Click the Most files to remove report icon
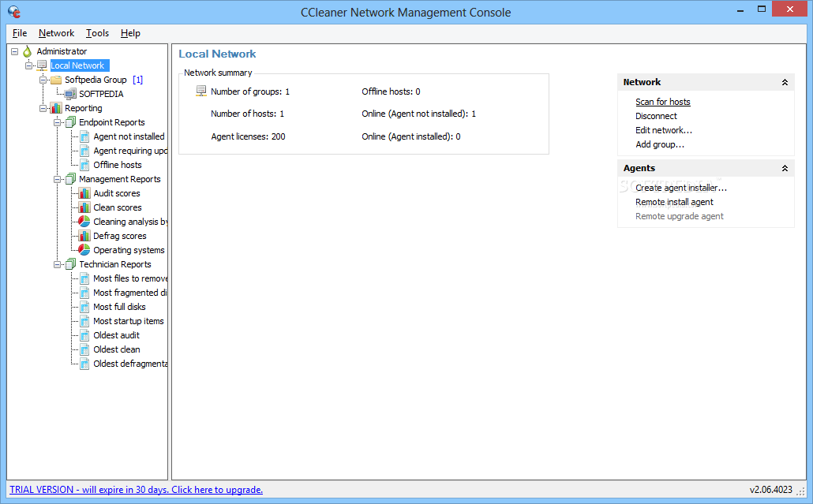Viewport: 813px width, 504px height. [x=84, y=278]
